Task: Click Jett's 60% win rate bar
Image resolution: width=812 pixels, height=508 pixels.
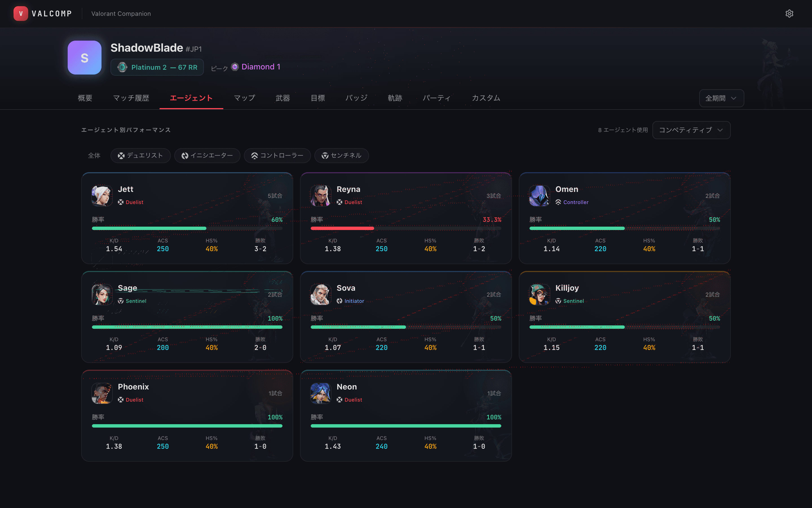Action: 187,229
